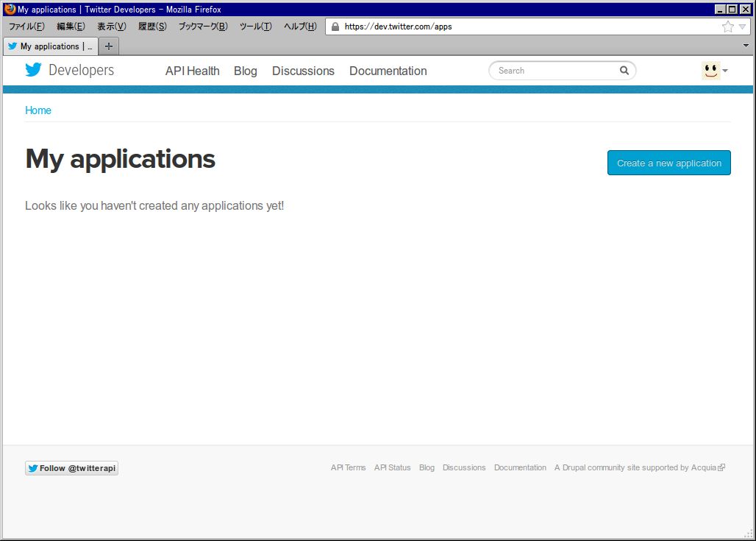Viewport: 756px width, 541px height.
Task: Open API Status footer link
Action: (x=393, y=467)
